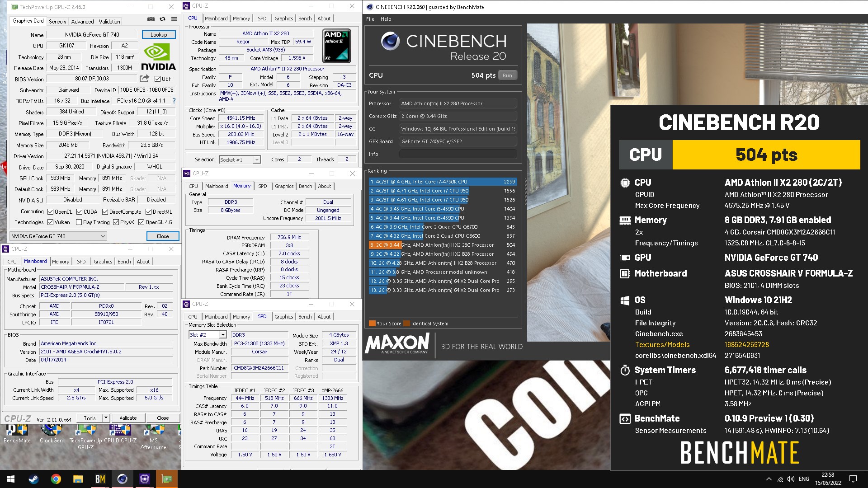868x488 pixels.
Task: Open Steam from taskbar
Action: pos(33,479)
